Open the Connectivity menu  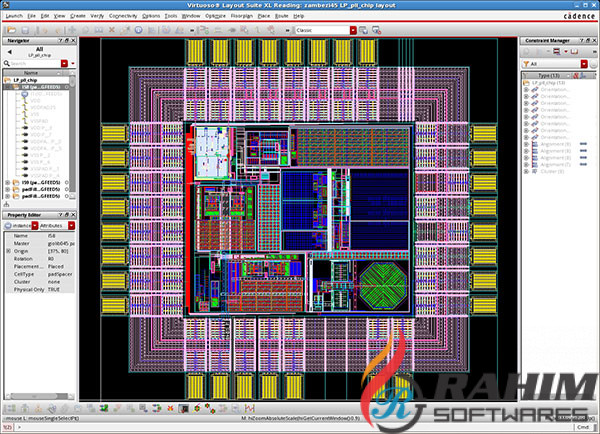click(x=123, y=16)
